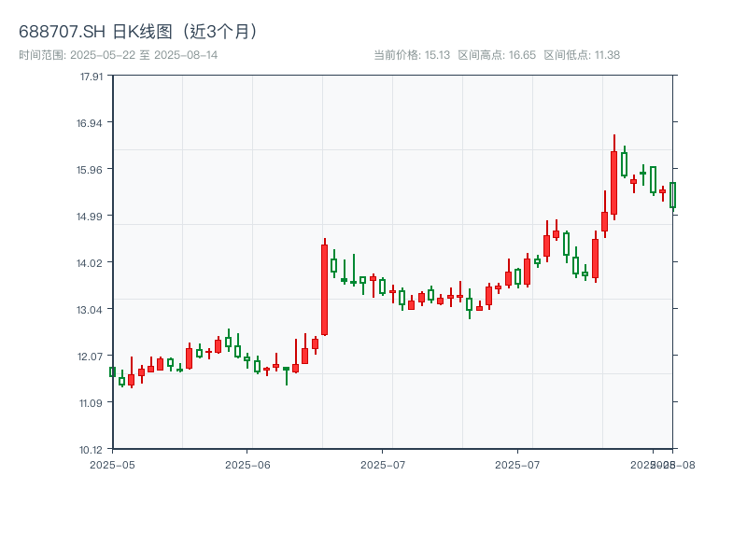Click the 15.96 y-axis value

[x=90, y=170]
